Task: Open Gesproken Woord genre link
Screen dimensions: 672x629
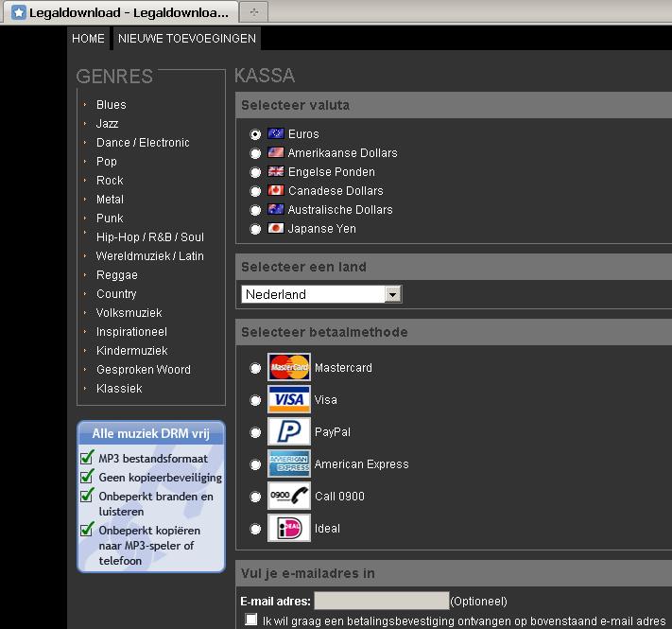Action: tap(144, 369)
